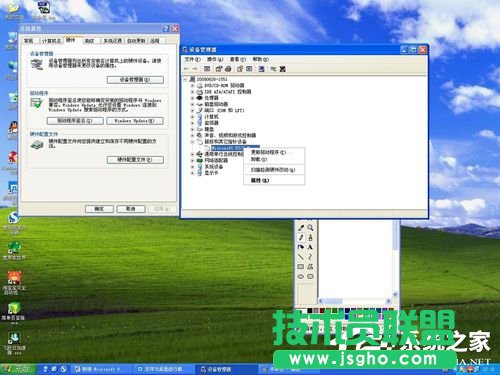The width and height of the screenshot is (500, 375).
Task: Expand the 磁盘驱动器 node
Action: point(192,104)
